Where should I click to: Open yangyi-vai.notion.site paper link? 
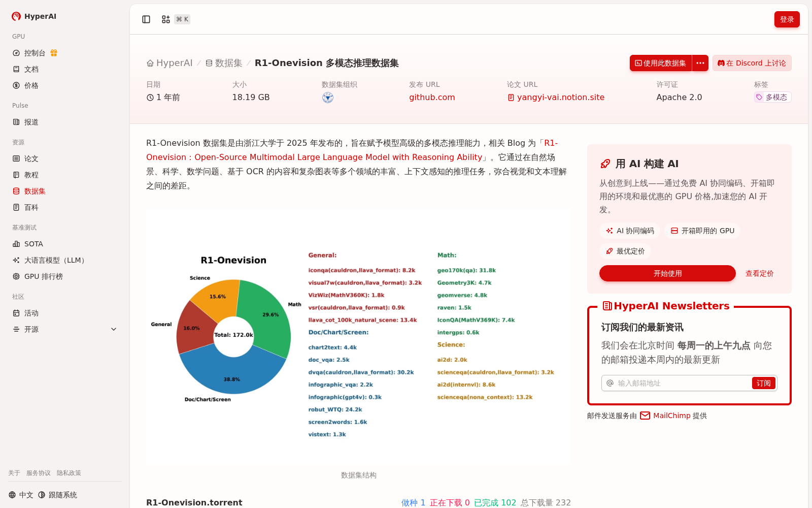556,97
